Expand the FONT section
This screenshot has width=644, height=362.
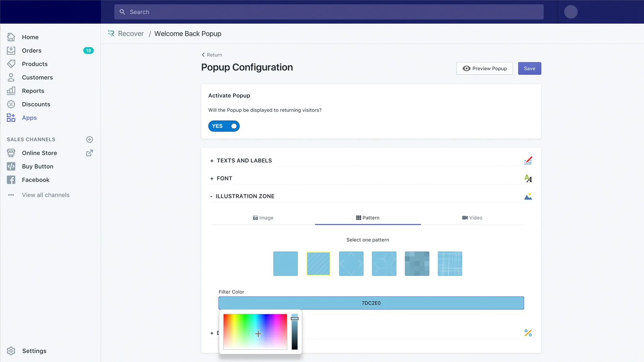coord(221,179)
